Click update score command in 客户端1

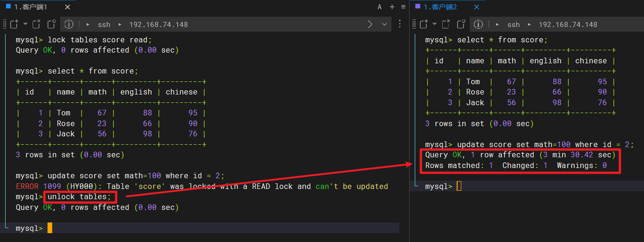[136, 176]
